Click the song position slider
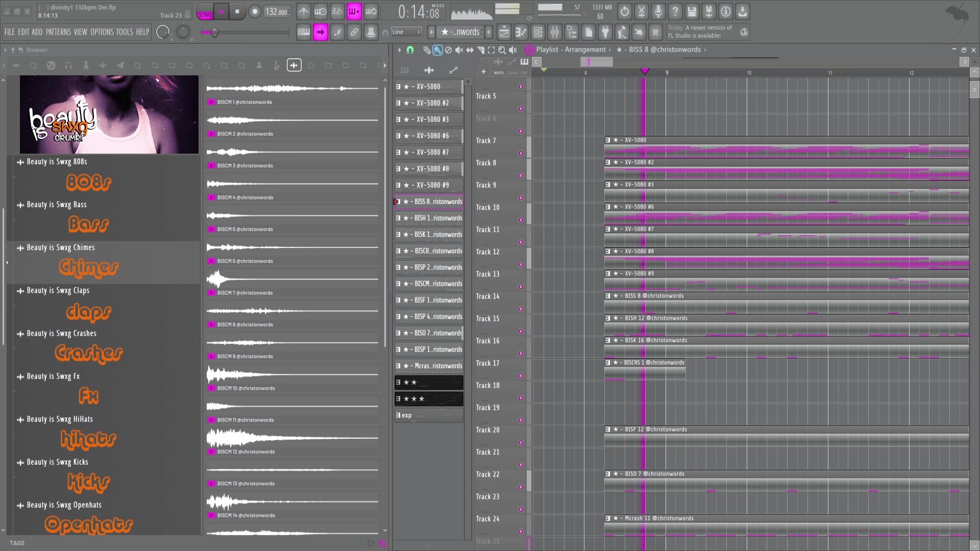Image resolution: width=980 pixels, height=551 pixels. 246,33
